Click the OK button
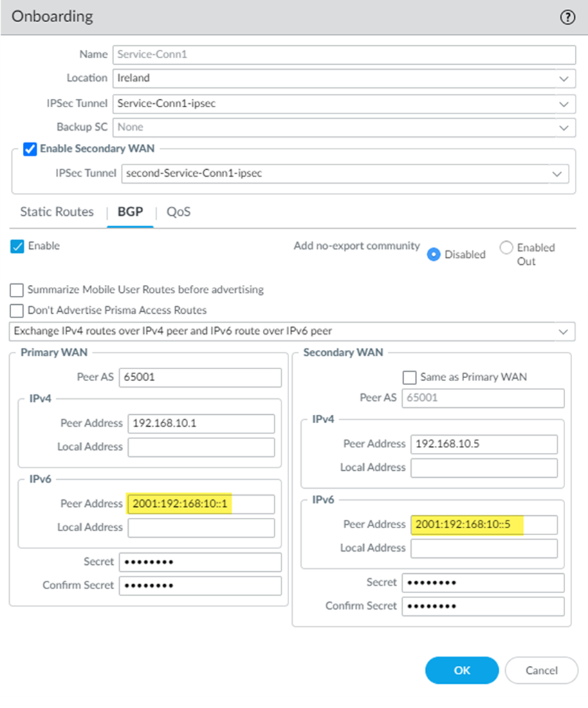The width and height of the screenshot is (588, 708). [461, 670]
